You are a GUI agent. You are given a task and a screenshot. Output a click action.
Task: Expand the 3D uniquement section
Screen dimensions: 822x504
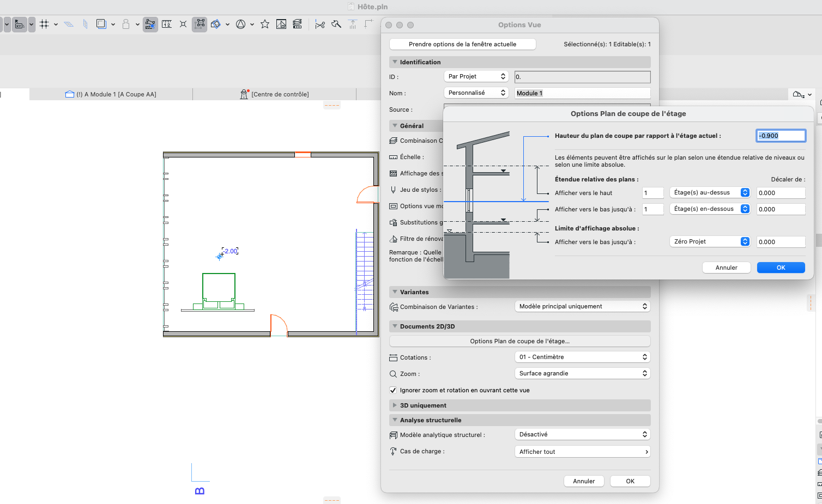(395, 405)
